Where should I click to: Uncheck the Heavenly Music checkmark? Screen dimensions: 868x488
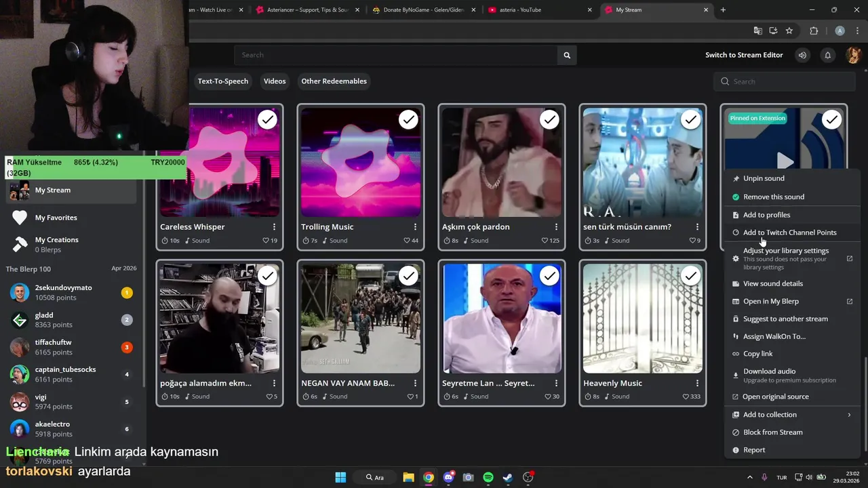[690, 276]
